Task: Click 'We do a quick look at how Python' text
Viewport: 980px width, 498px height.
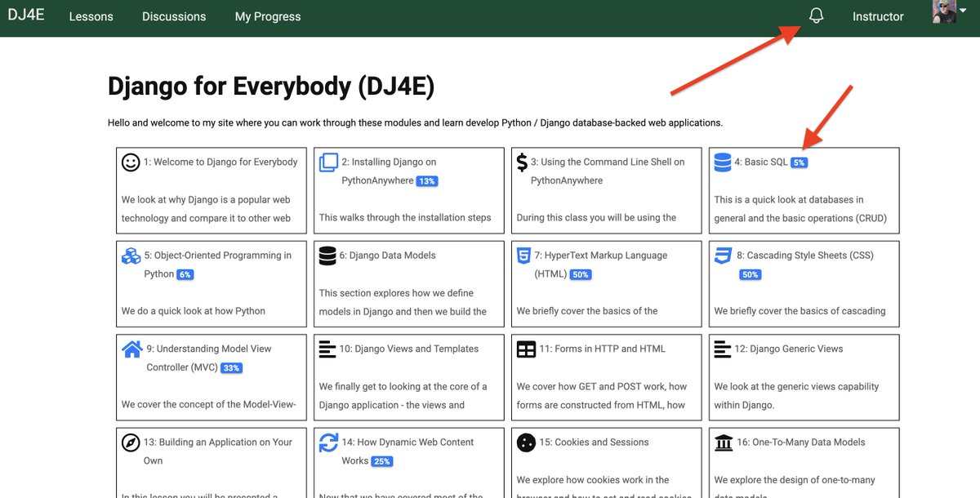Action: (194, 311)
